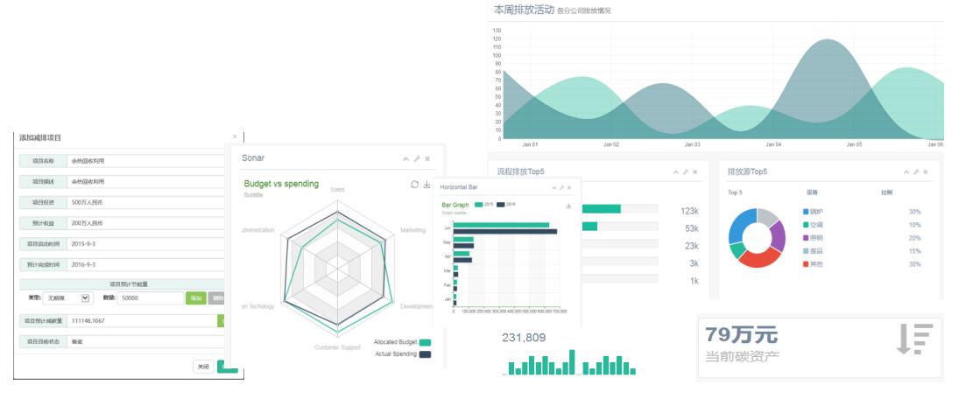Click the 关闭 button in the dialog
This screenshot has height=399, width=980.
pyautogui.click(x=203, y=367)
